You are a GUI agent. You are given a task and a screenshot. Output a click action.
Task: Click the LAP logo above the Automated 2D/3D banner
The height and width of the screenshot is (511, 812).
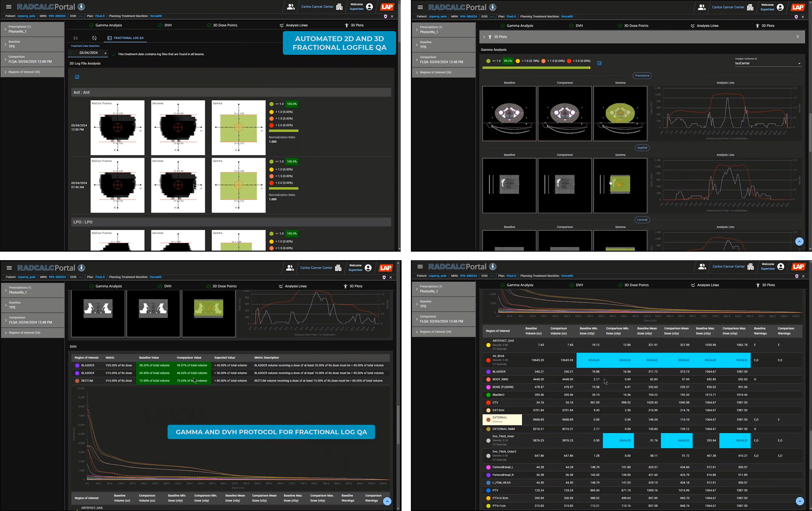point(387,7)
